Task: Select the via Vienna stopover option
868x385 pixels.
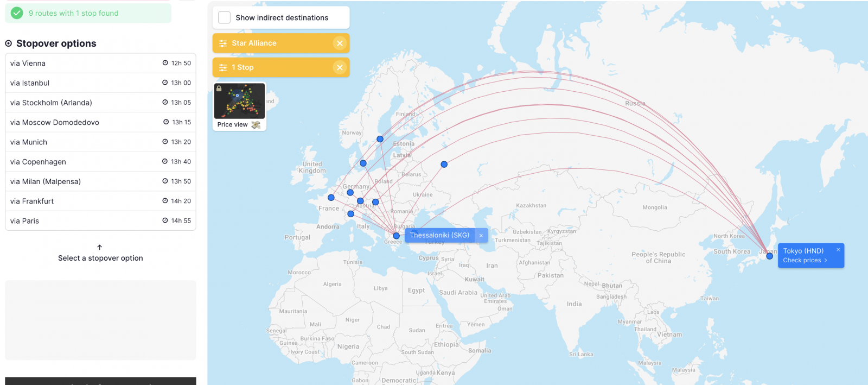Action: 100,64
